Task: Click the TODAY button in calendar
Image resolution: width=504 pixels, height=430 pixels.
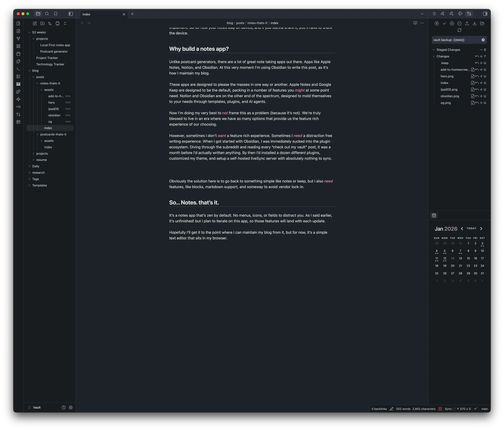Action: click(x=471, y=228)
